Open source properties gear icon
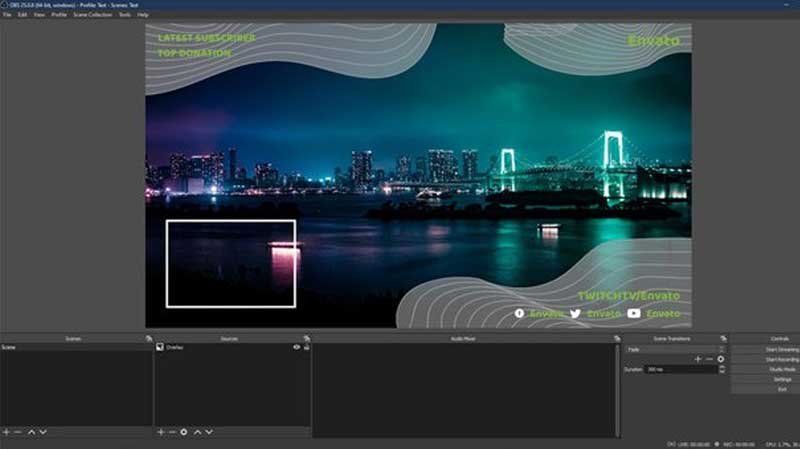The height and width of the screenshot is (450, 800). (x=184, y=432)
